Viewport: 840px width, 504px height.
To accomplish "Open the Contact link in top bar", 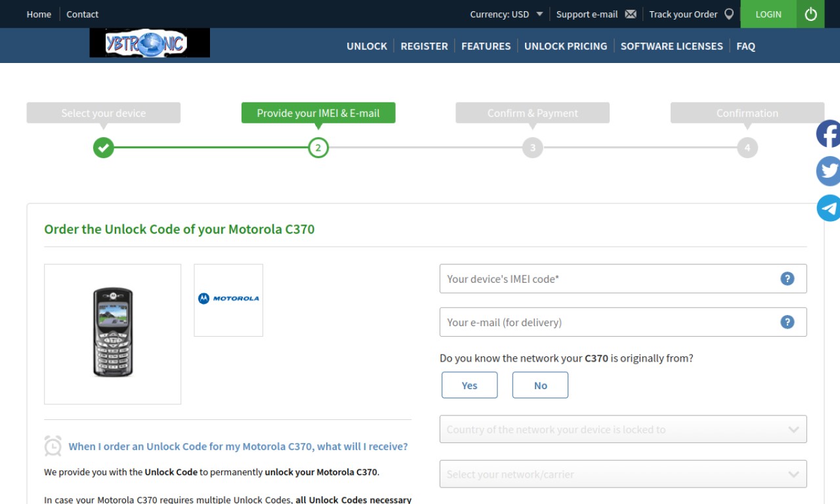I will pyautogui.click(x=82, y=14).
